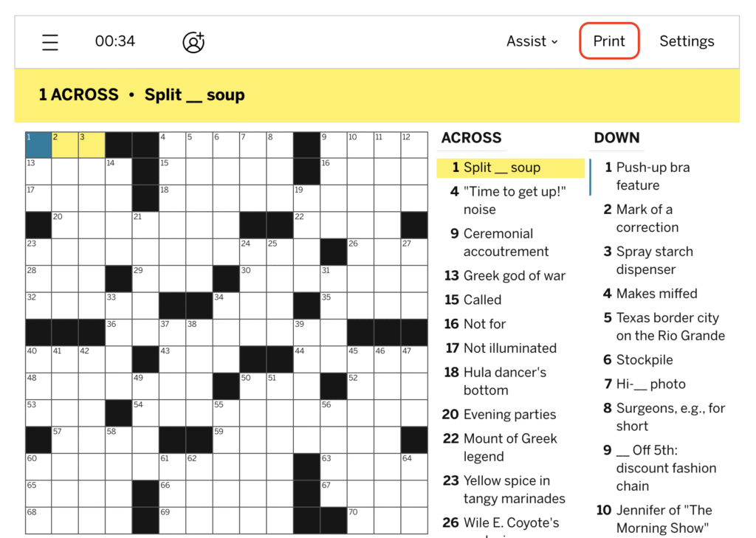The image size is (756, 538).
Task: Click grid cell numbered 36
Action: (119, 333)
